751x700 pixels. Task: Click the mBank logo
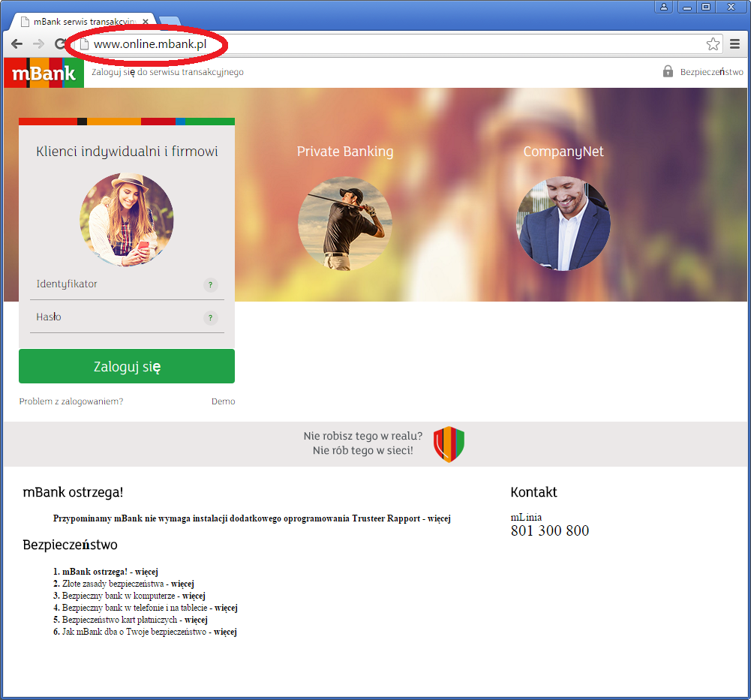(44, 73)
